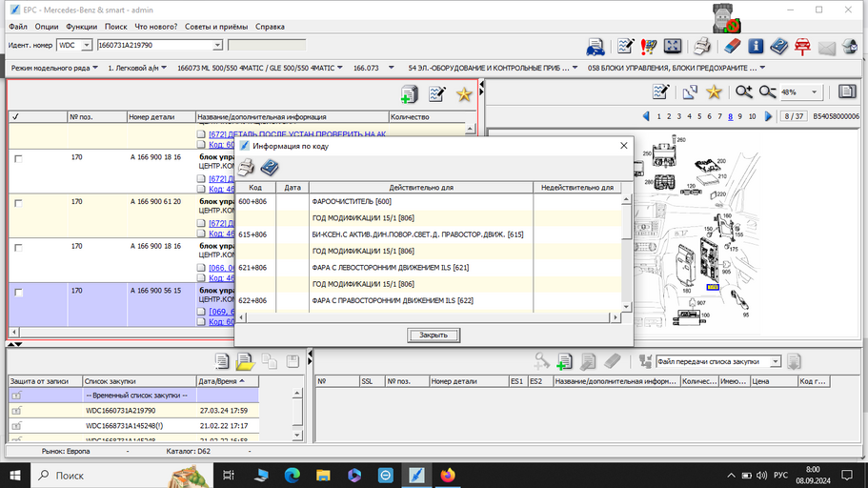Image resolution: width=868 pixels, height=488 pixels.
Task: Print from the main toolbar
Action: point(702,47)
